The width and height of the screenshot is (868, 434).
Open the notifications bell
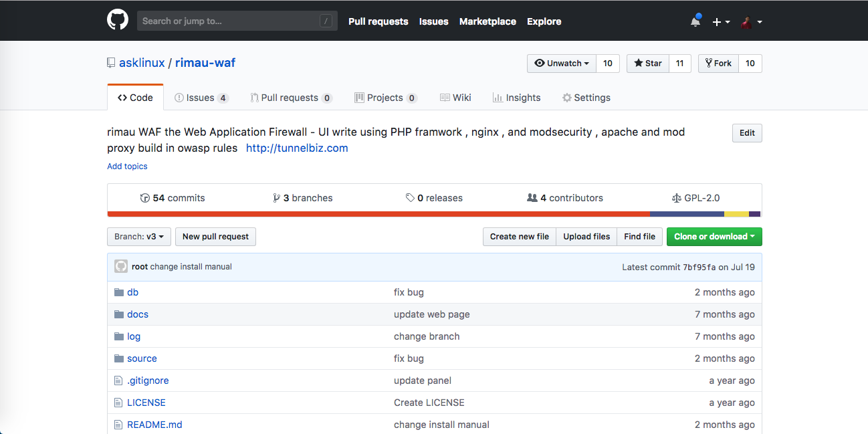pos(695,21)
